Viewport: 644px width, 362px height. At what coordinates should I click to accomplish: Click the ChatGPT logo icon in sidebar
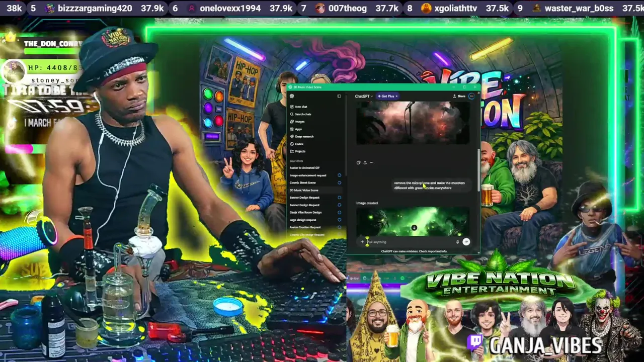(292, 96)
